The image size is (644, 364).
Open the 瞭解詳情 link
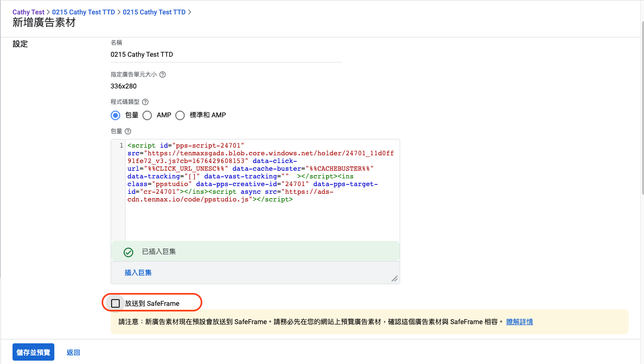pos(519,322)
